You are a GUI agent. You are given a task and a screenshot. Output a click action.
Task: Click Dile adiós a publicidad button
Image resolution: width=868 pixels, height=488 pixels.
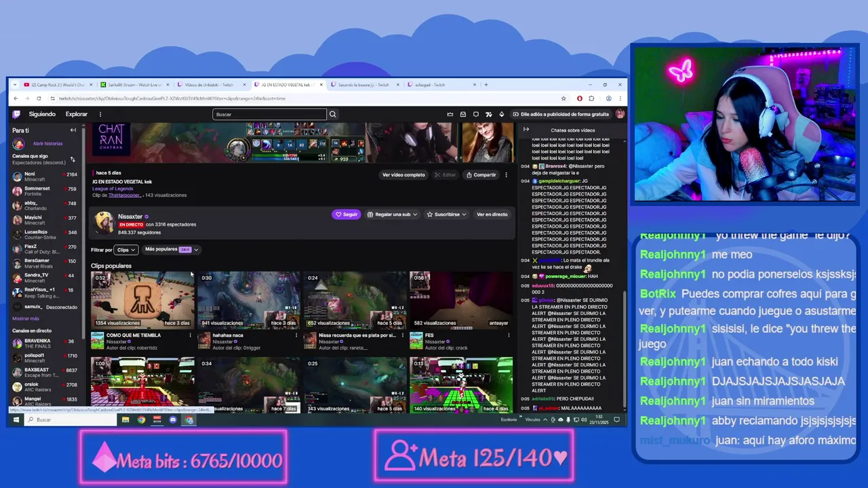coord(561,115)
